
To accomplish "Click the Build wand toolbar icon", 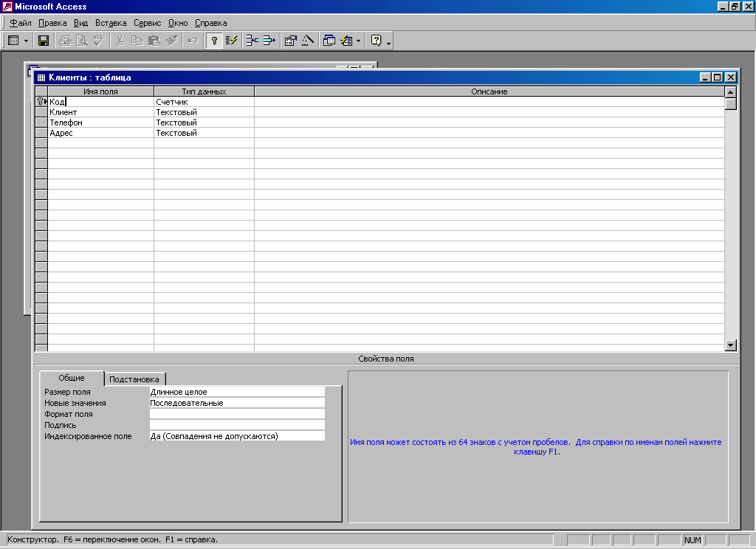I will pos(307,41).
